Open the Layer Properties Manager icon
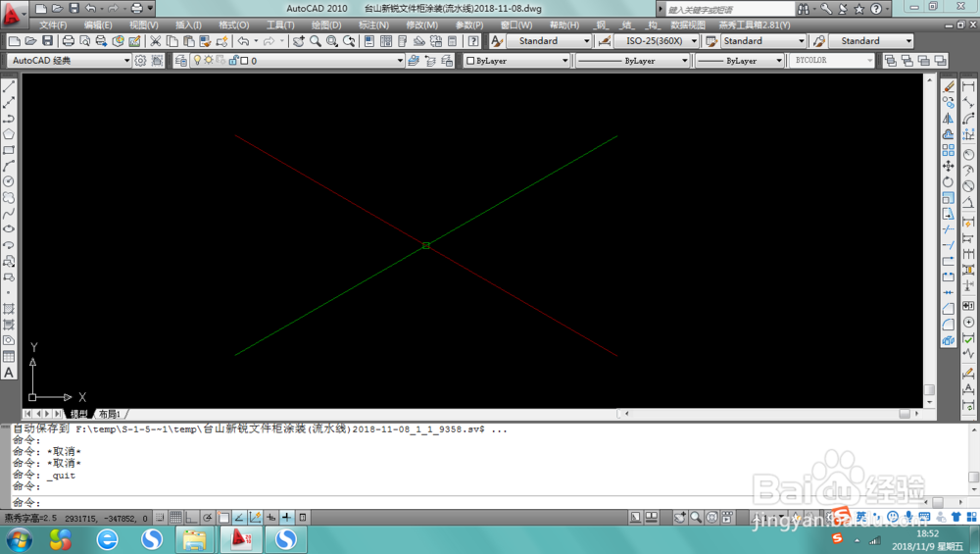The image size is (980, 554). pyautogui.click(x=180, y=61)
